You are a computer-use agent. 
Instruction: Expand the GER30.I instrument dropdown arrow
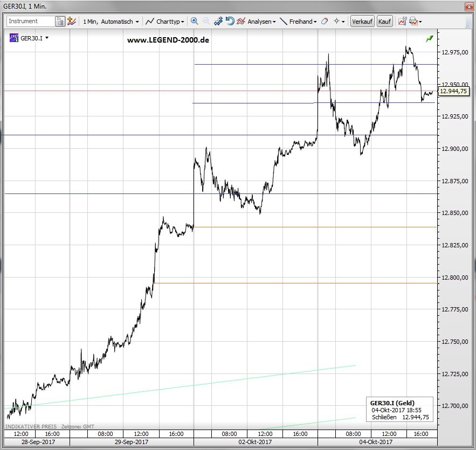[x=47, y=38]
